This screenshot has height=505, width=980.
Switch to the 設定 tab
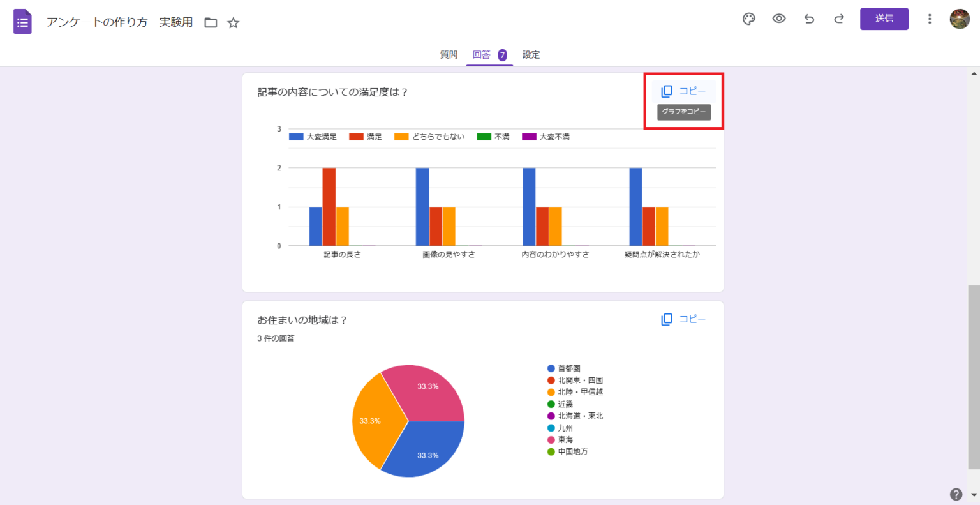(x=531, y=55)
